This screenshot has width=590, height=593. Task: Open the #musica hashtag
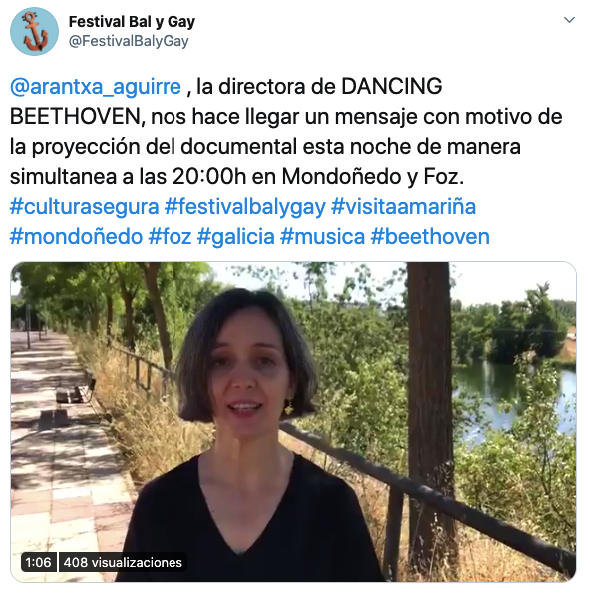pos(322,236)
